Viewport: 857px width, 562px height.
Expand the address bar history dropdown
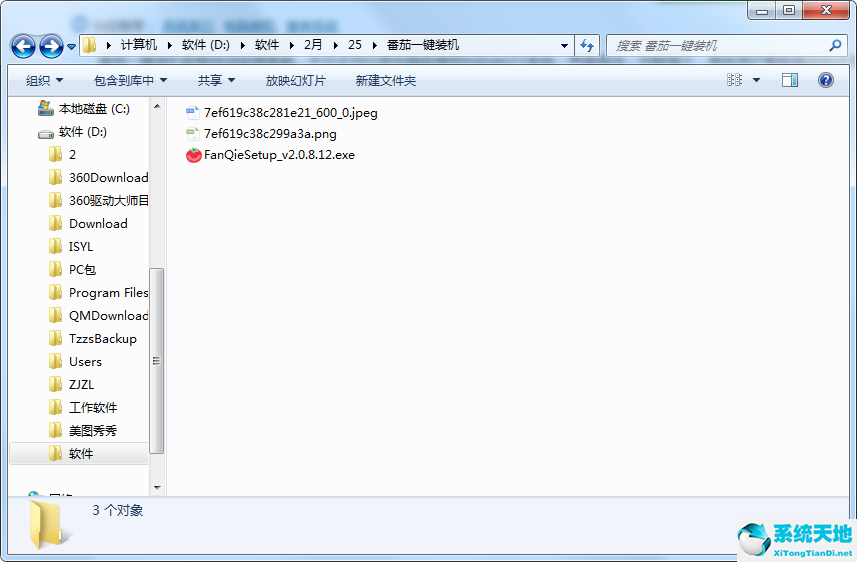(x=565, y=45)
